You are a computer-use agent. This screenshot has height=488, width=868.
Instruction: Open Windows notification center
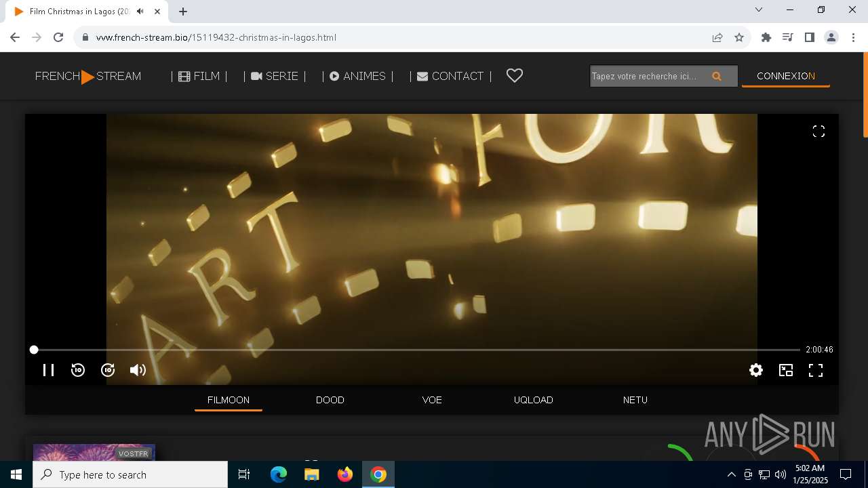(846, 474)
